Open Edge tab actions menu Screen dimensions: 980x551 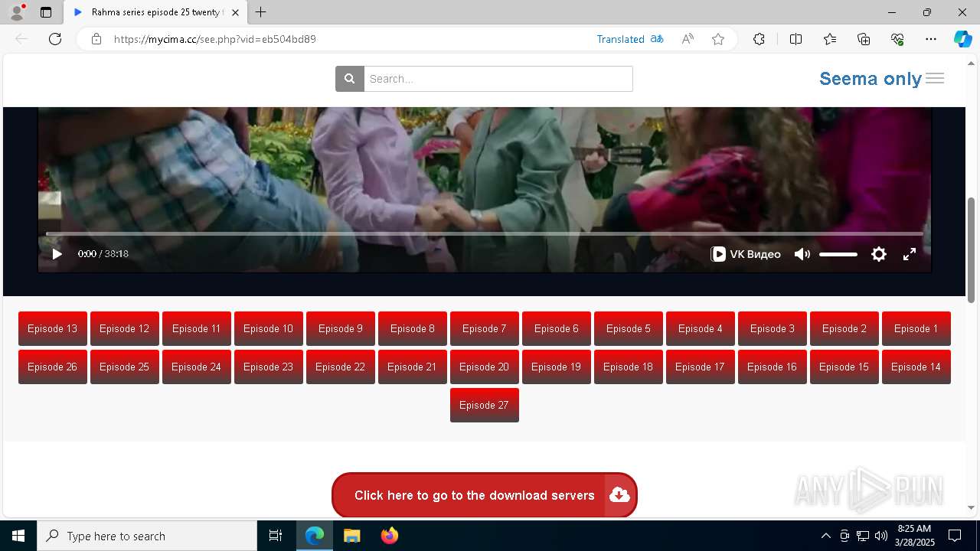[46, 12]
